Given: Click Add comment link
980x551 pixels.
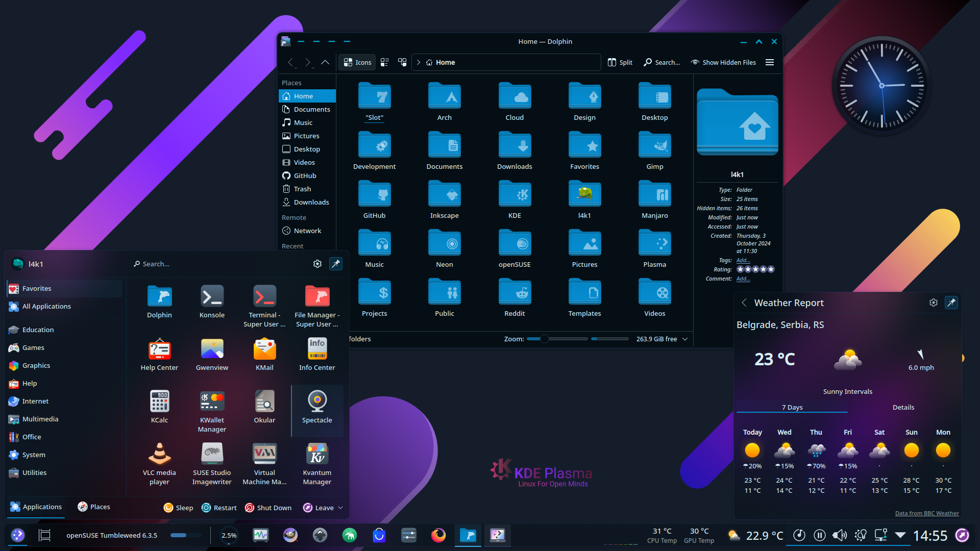Looking at the screenshot, I should pos(743,279).
